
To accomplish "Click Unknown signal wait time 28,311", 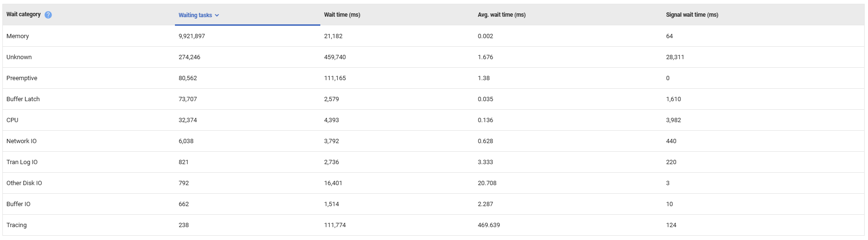I will (675, 57).
